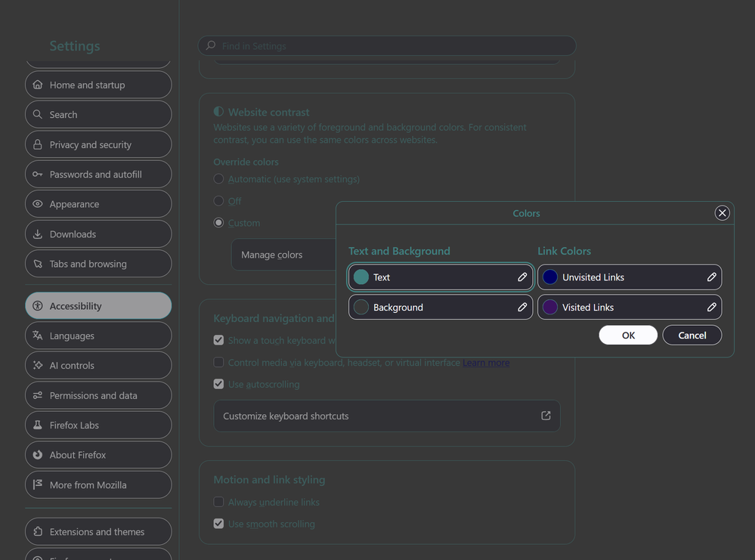
Task: Click the AI controls sparkle icon
Action: tap(38, 366)
